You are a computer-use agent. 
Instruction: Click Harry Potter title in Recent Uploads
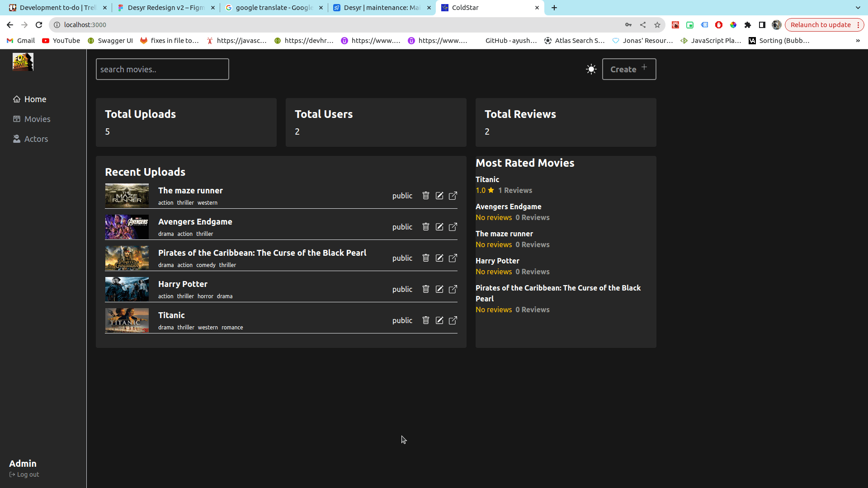(x=183, y=284)
